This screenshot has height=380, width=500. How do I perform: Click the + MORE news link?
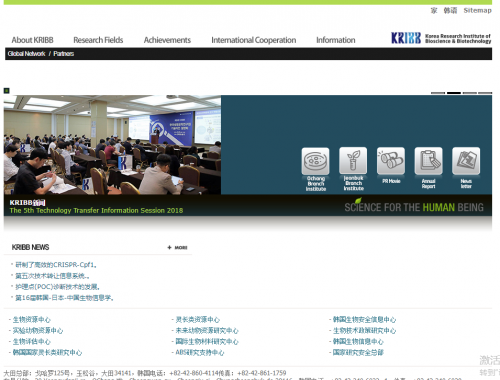(x=177, y=247)
